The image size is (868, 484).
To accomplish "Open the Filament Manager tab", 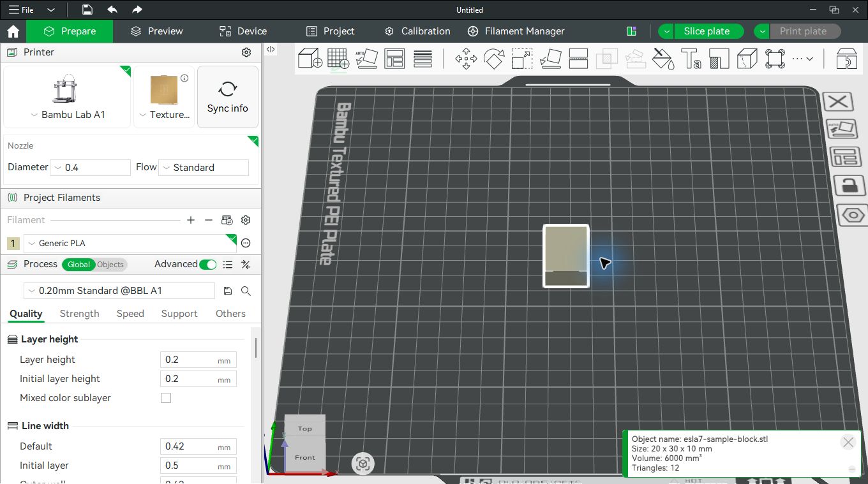I will [x=516, y=31].
